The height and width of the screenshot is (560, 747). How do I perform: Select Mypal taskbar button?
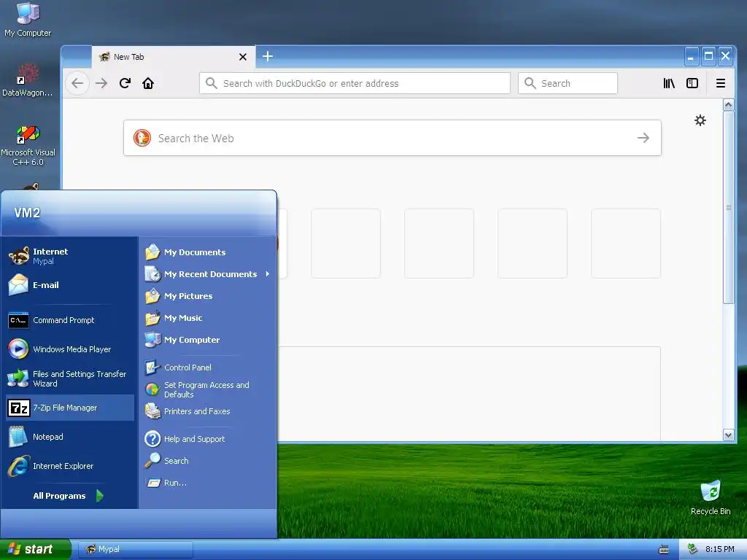point(135,549)
